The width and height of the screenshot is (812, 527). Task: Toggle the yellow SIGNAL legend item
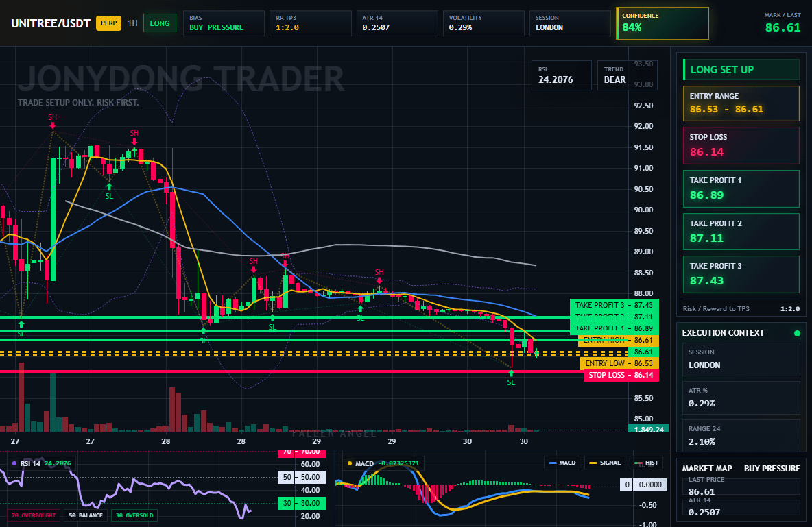[605, 463]
